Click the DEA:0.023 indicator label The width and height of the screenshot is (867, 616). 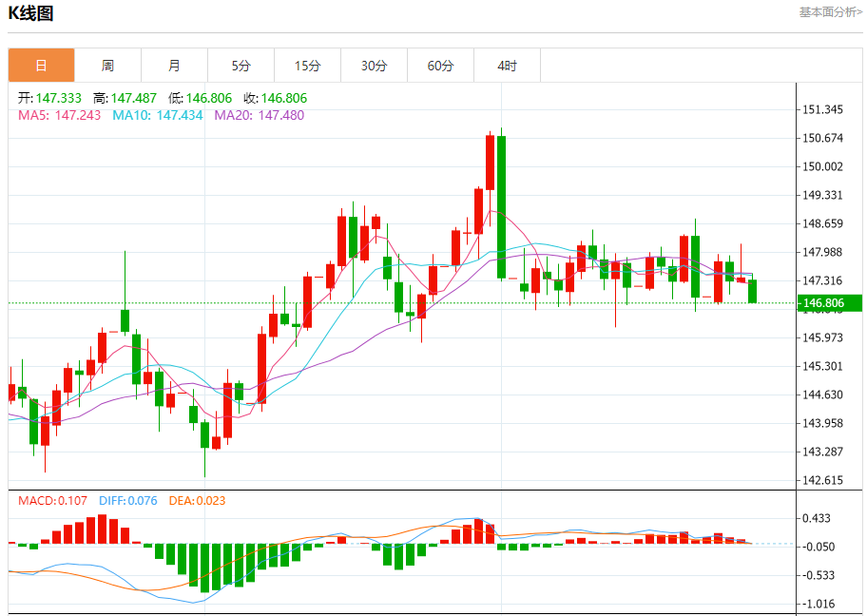[198, 500]
